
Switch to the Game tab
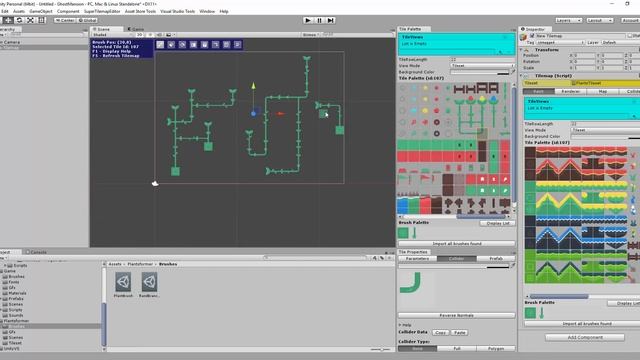tap(136, 29)
